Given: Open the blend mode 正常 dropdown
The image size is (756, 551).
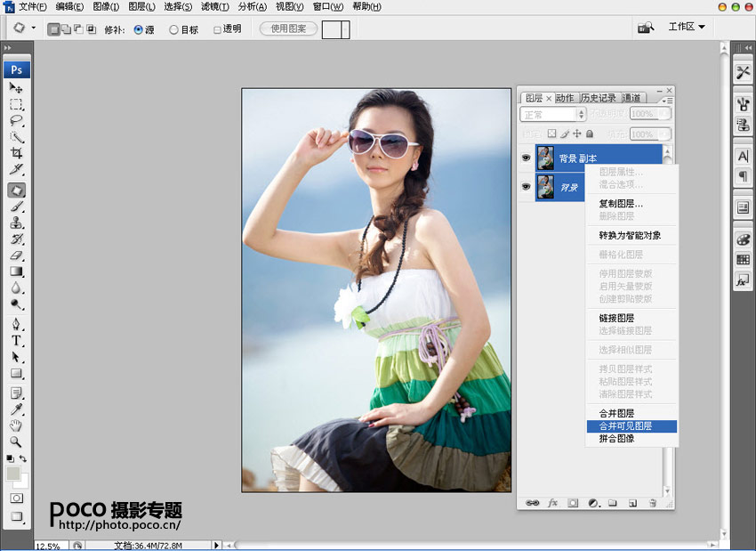Looking at the screenshot, I should (x=553, y=115).
